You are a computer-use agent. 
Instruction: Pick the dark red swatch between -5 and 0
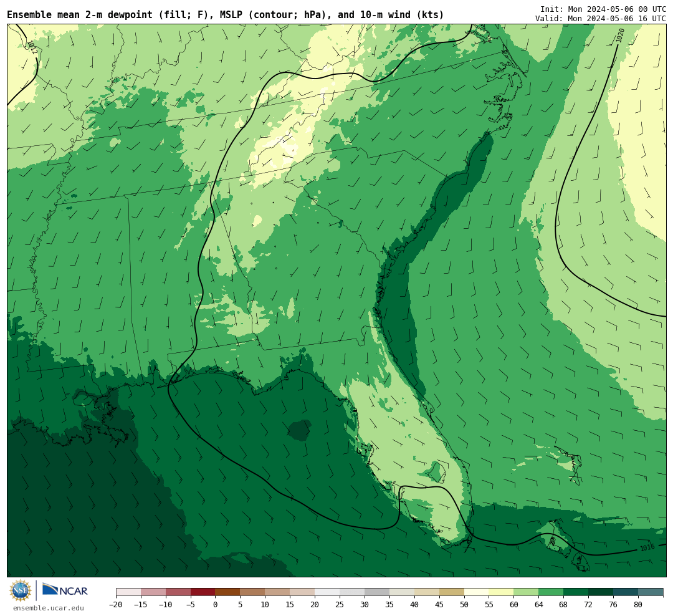pos(203,592)
